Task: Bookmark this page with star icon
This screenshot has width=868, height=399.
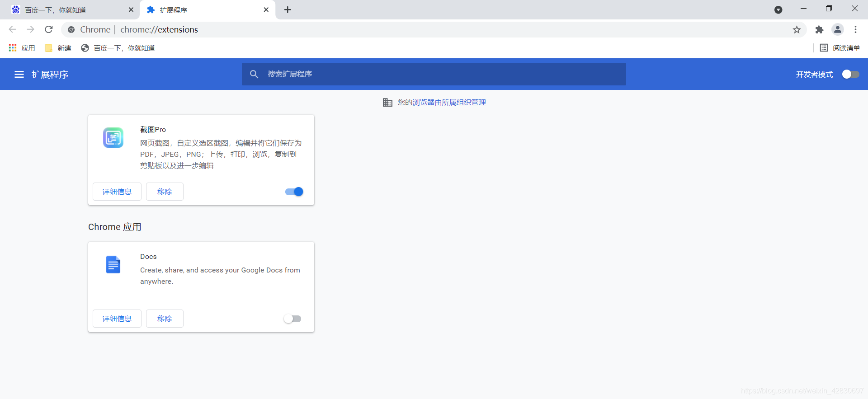Action: click(x=797, y=30)
